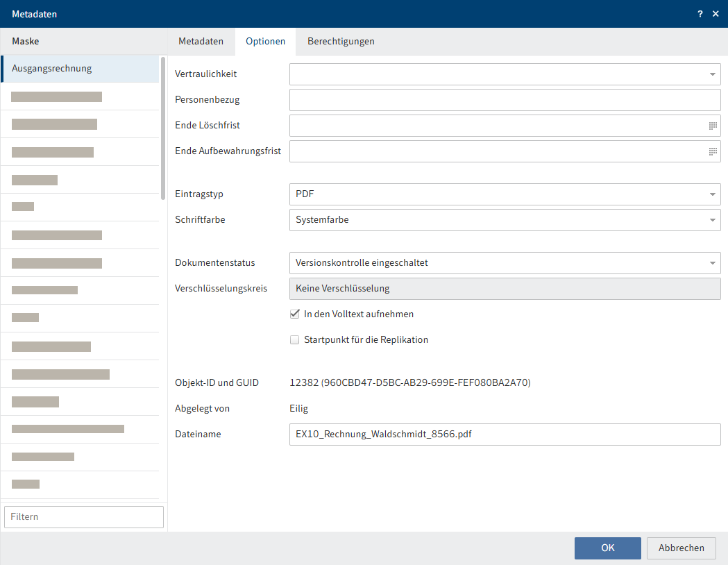Open the Eintragstyp dropdown showing PDF
This screenshot has width=728, height=565.
(x=712, y=194)
